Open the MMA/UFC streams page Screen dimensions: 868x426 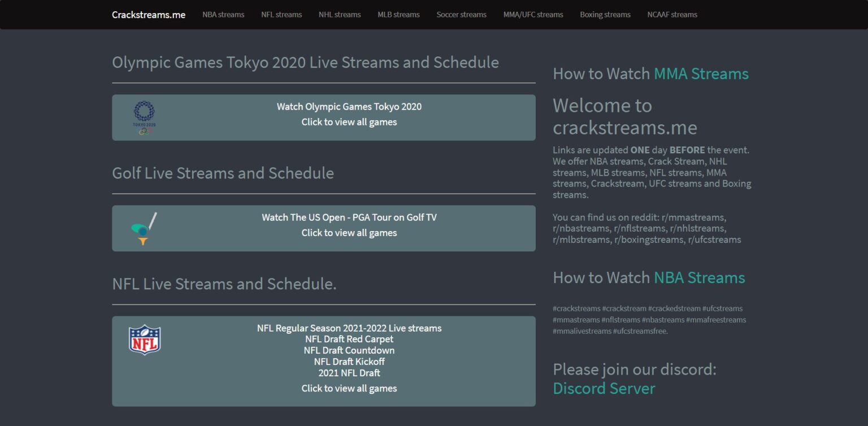(x=533, y=15)
